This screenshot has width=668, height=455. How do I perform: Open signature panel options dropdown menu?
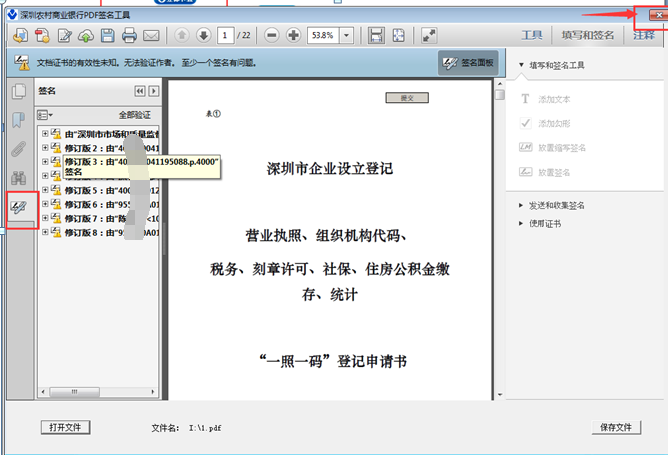pos(45,115)
